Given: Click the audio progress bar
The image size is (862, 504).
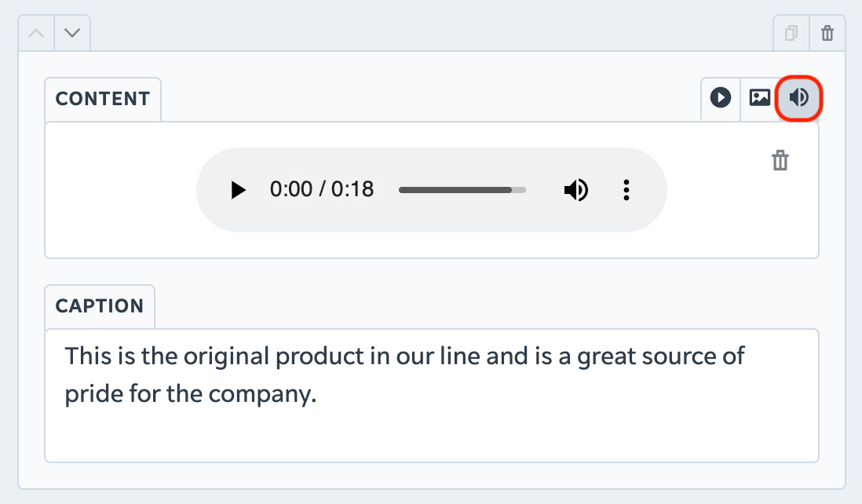Looking at the screenshot, I should (x=462, y=190).
